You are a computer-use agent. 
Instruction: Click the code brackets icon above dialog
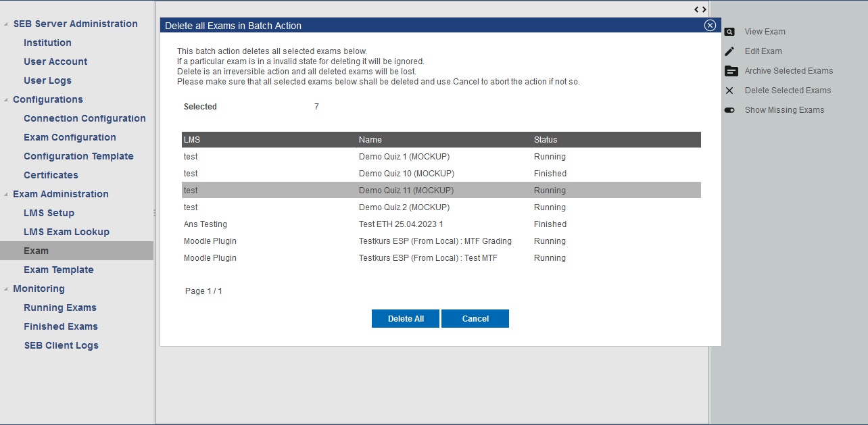(x=700, y=9)
